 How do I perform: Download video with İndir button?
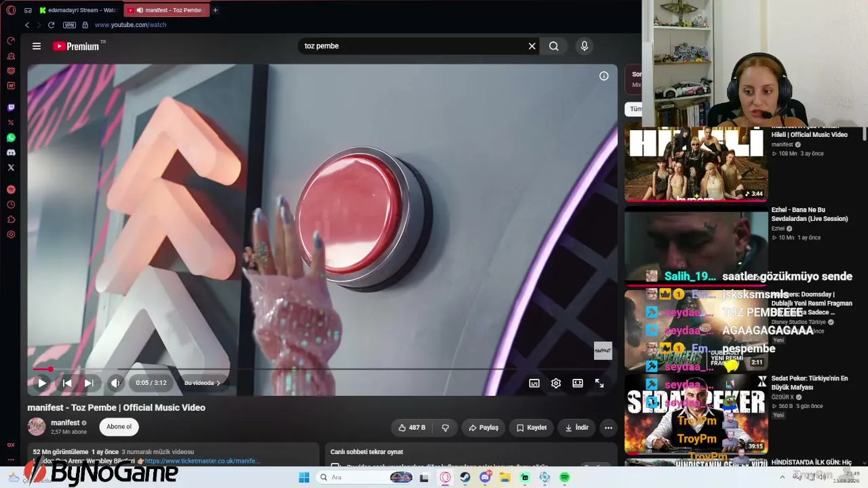point(576,428)
